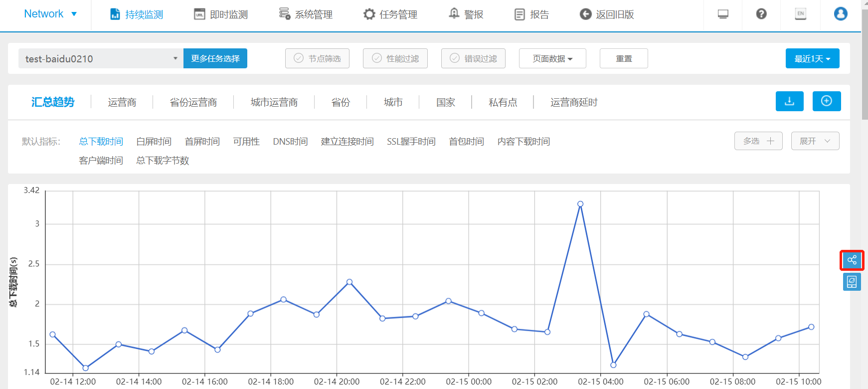Viewport: 868px width, 389px height.
Task: Open the 最近1天 time range dropdown
Action: pos(812,58)
